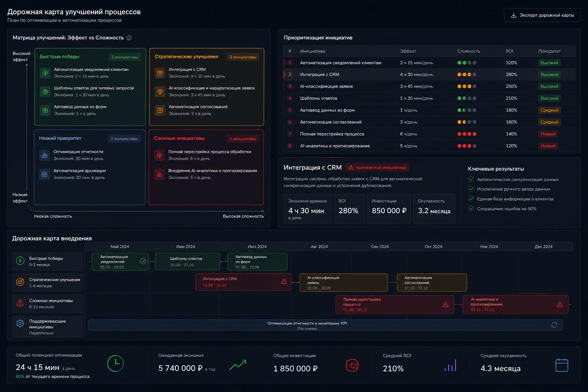Click warning icon on Интеграция с CRM timeline bar
Viewport: 588px width, 392px height.
click(284, 281)
